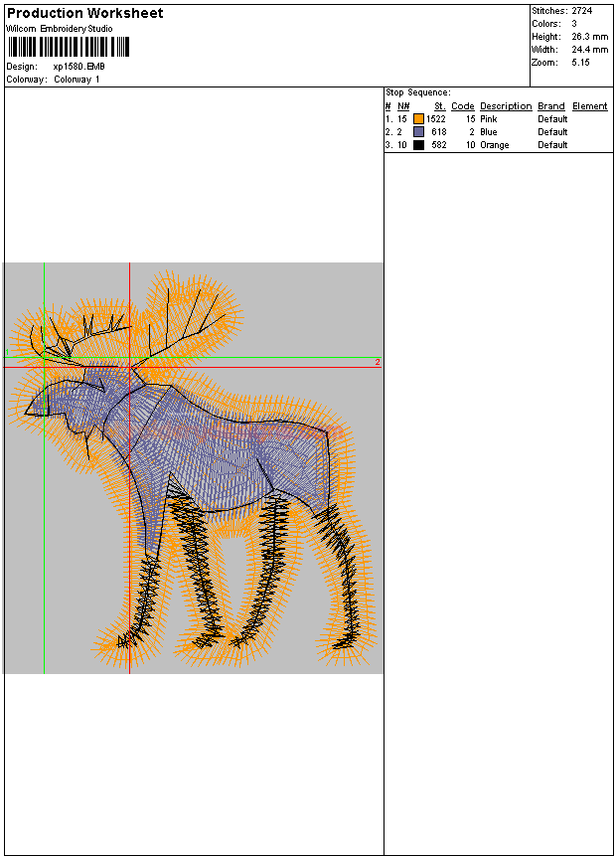Click the Zoom value '5.15'
Image resolution: width=616 pixels, height=856 pixels.
580,63
